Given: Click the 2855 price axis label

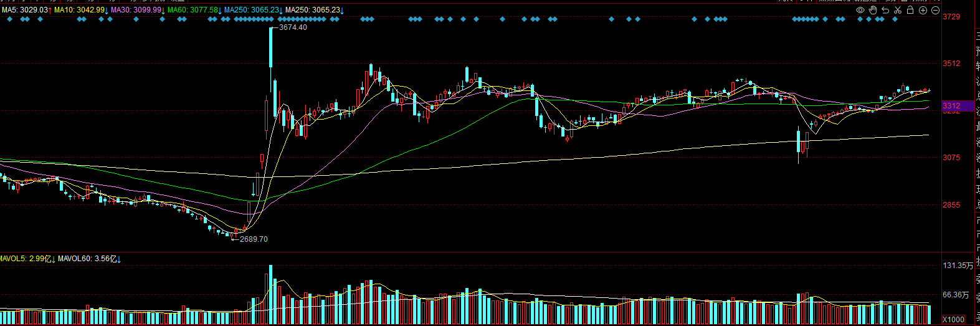Looking at the screenshot, I should click(x=951, y=205).
